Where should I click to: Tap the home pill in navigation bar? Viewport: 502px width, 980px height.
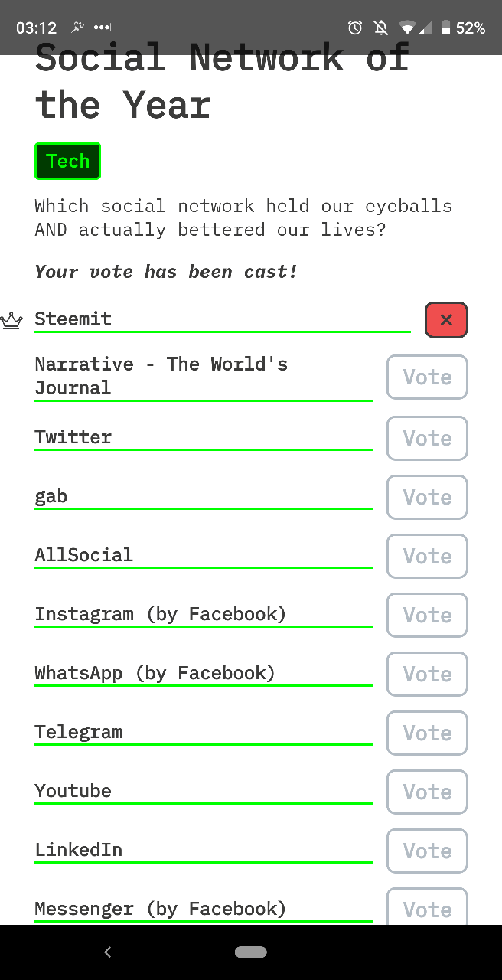(251, 952)
